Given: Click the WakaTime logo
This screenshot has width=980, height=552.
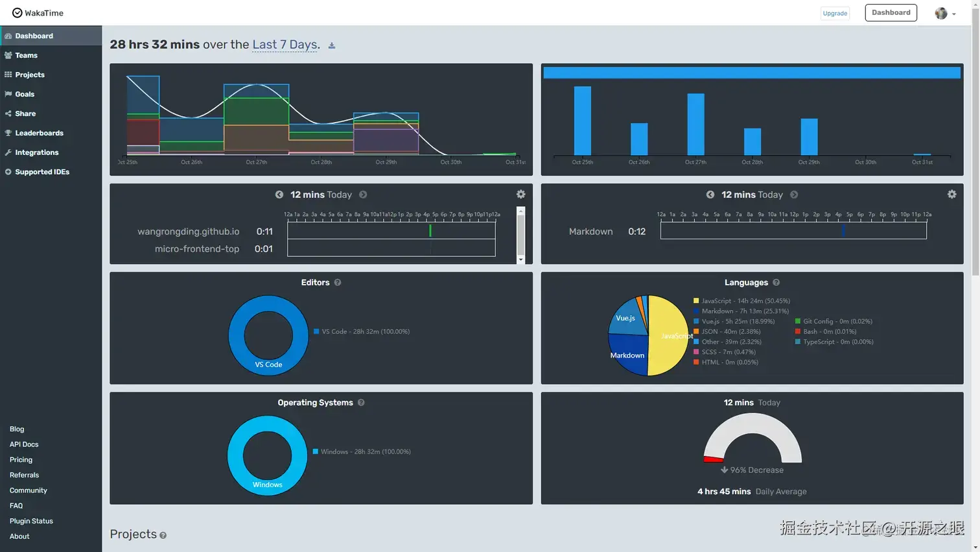Looking at the screenshot, I should pyautogui.click(x=38, y=13).
